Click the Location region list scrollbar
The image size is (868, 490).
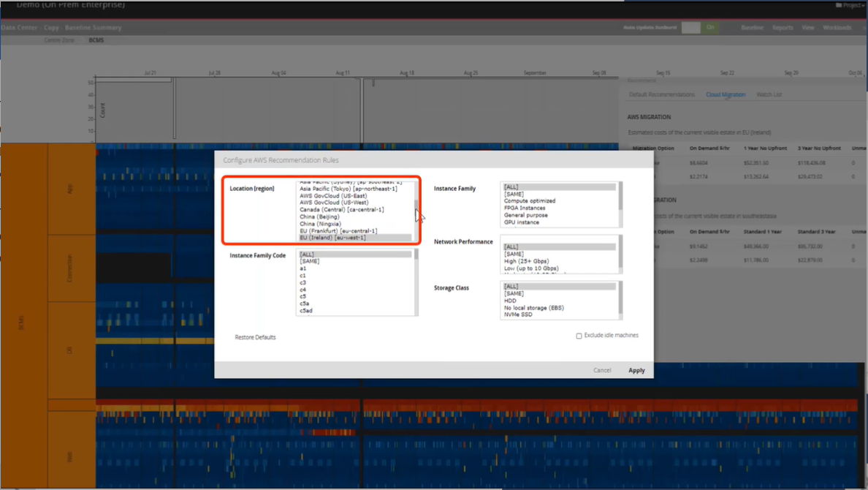(x=416, y=211)
